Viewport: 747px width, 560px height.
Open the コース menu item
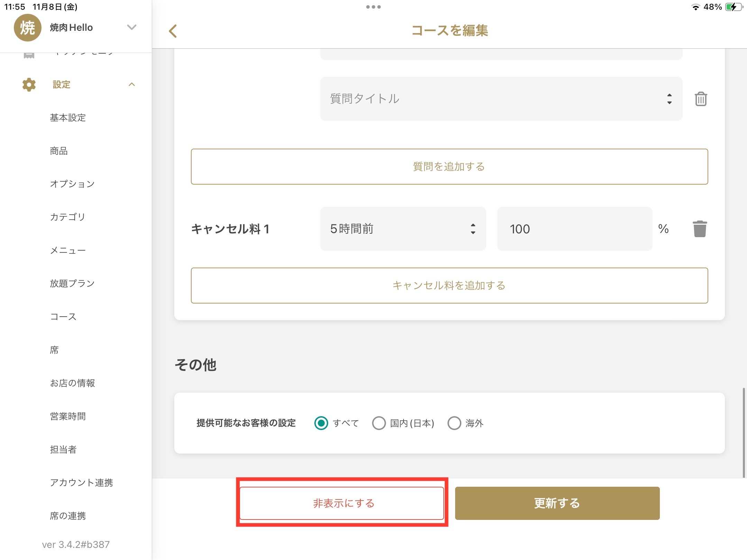(63, 317)
